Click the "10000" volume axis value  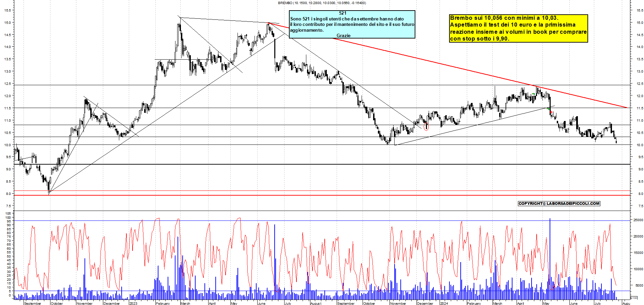click(x=638, y=269)
